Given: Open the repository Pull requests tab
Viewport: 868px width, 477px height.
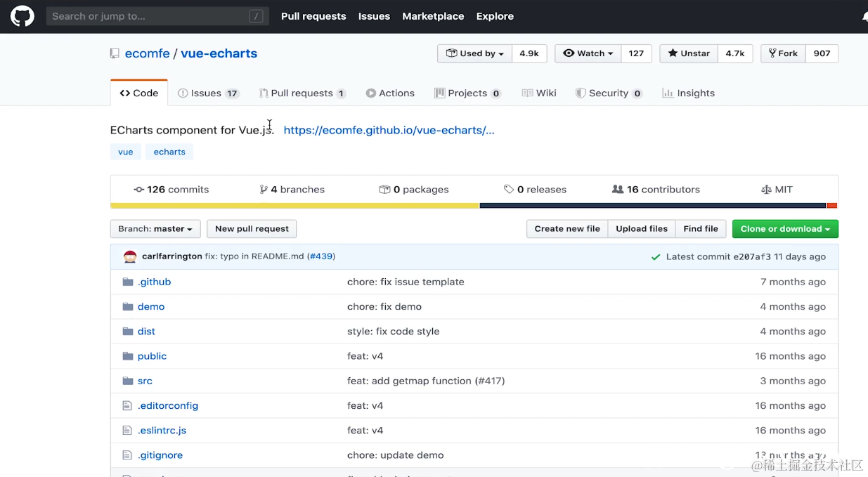Looking at the screenshot, I should pyautogui.click(x=302, y=93).
